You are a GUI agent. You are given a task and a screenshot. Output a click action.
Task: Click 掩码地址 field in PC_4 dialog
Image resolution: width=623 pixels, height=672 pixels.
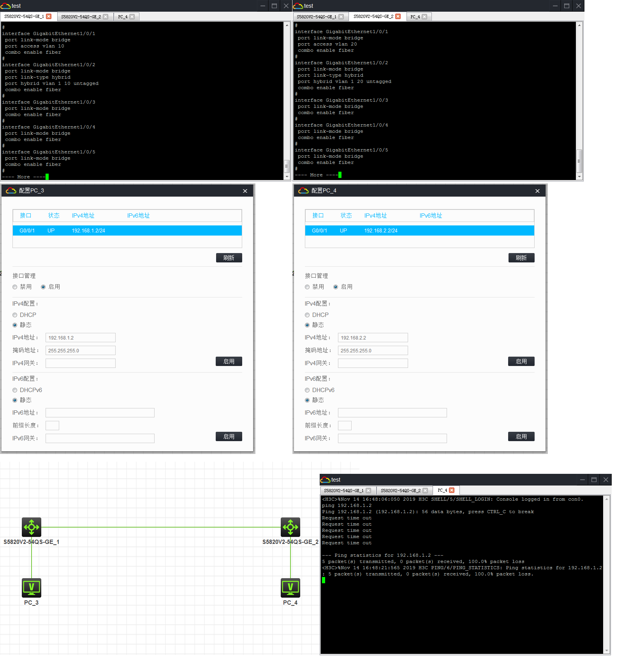pyautogui.click(x=373, y=350)
